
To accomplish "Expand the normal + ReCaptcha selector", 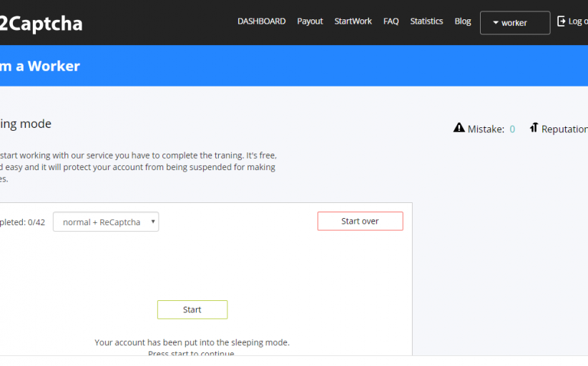I will [106, 222].
